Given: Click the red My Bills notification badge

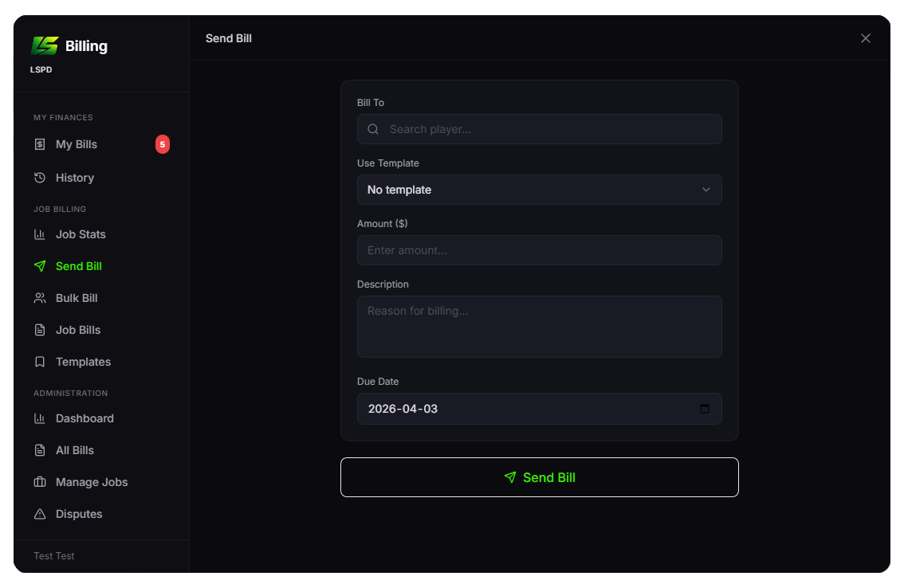Looking at the screenshot, I should pyautogui.click(x=163, y=144).
